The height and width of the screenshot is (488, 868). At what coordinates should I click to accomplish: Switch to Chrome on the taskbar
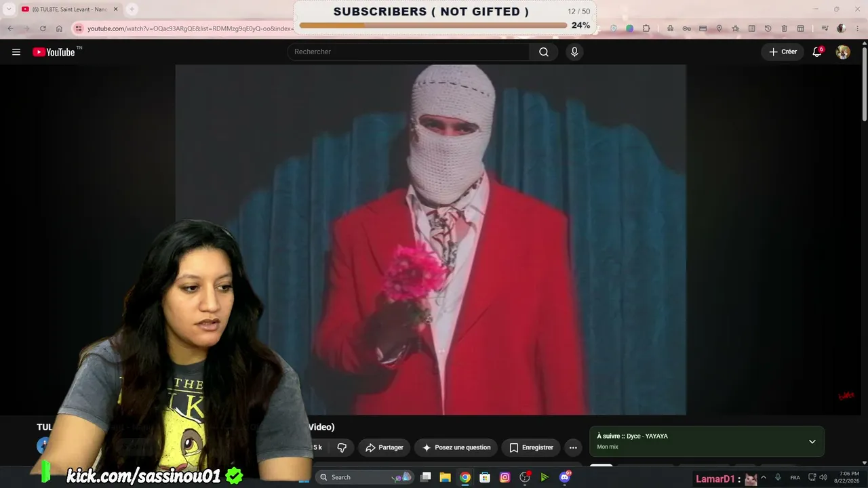[465, 477]
